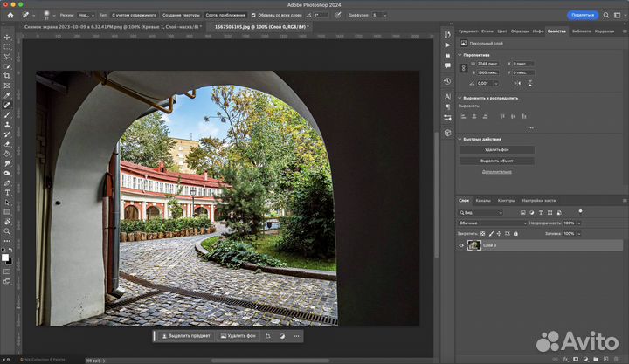This screenshot has width=629, height=364.
Task: Click 'Выделить объект' quick action
Action: pyautogui.click(x=496, y=161)
